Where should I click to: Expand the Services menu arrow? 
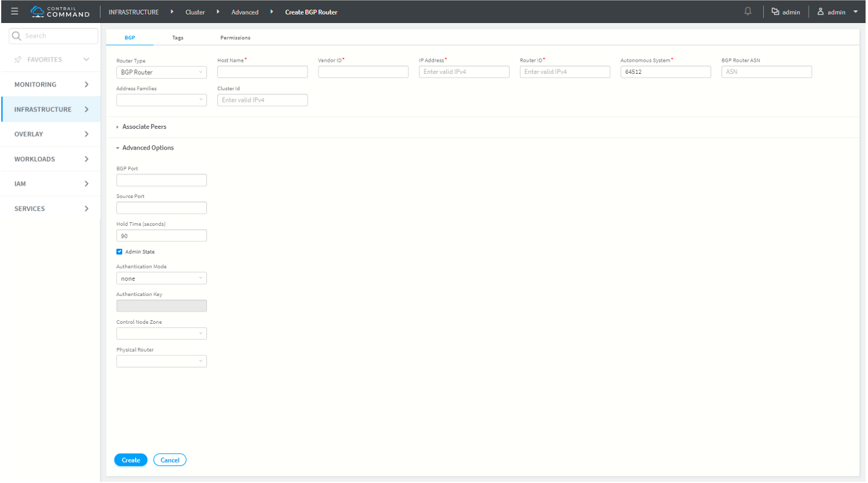[x=87, y=209]
